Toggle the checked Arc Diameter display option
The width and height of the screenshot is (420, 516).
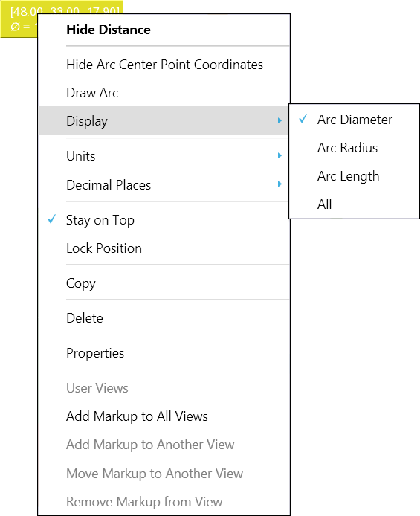[x=354, y=120]
